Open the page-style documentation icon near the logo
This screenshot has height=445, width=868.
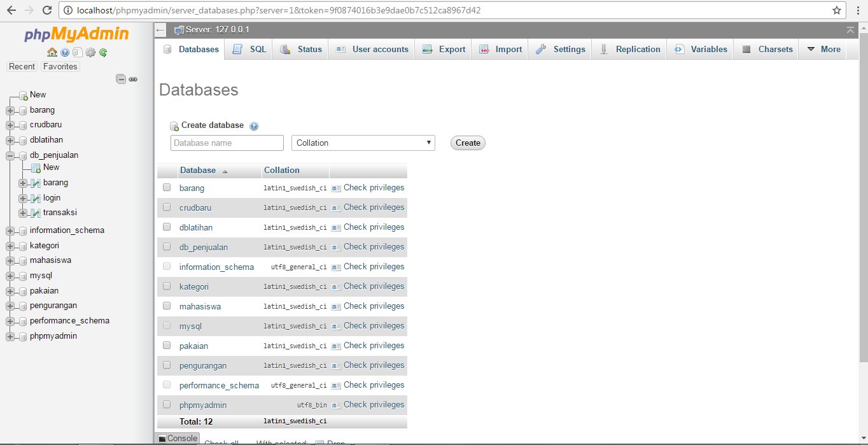point(77,52)
